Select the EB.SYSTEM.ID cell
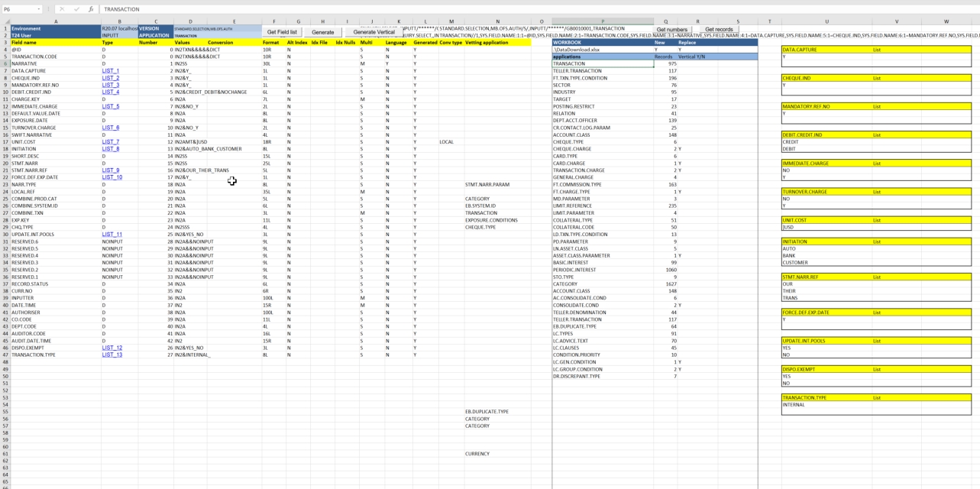This screenshot has height=489, width=980. 497,206
